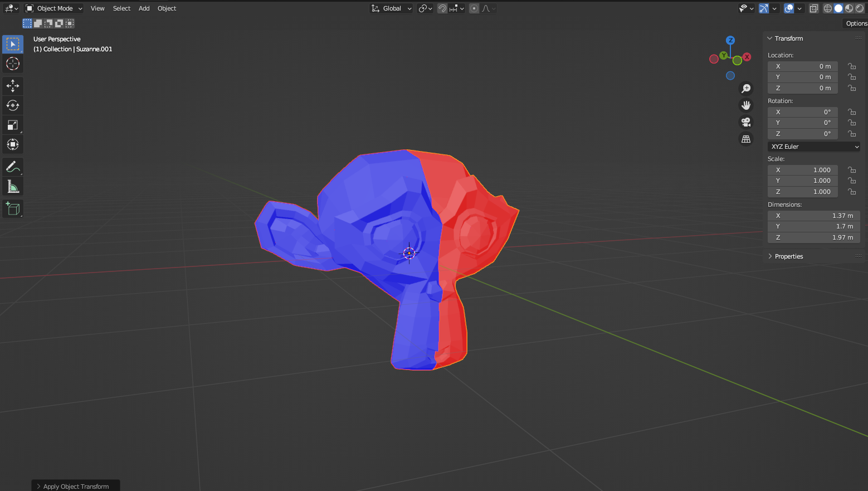Choose the Move tool
The width and height of the screenshot is (868, 491).
(13, 86)
